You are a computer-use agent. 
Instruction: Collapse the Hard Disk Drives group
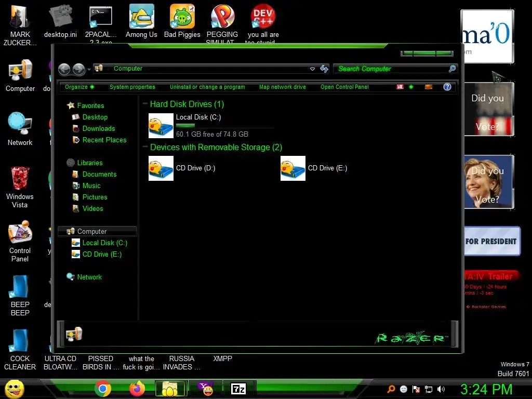coord(145,103)
